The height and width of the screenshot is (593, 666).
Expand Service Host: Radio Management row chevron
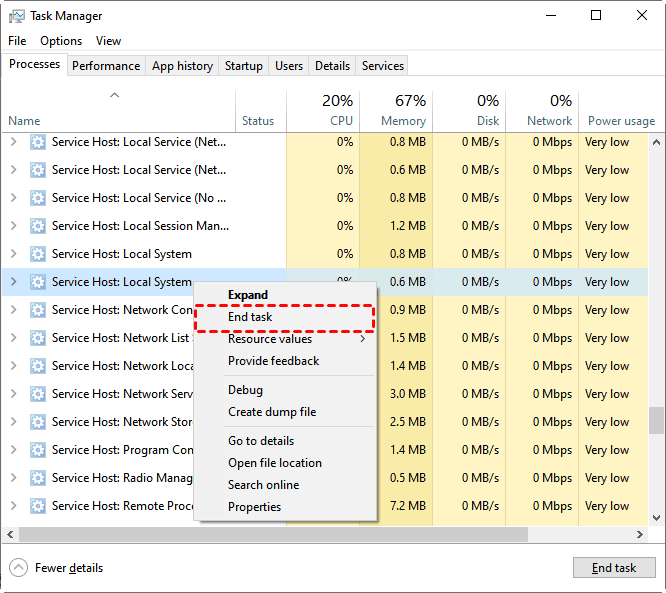pos(13,478)
